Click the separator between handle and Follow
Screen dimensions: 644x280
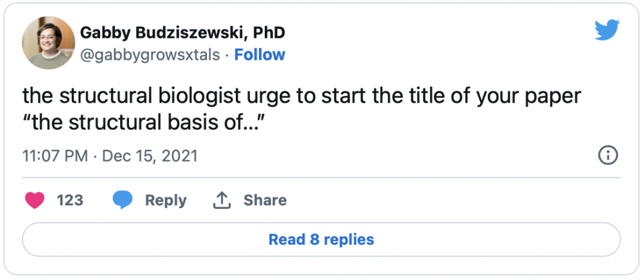[226, 55]
